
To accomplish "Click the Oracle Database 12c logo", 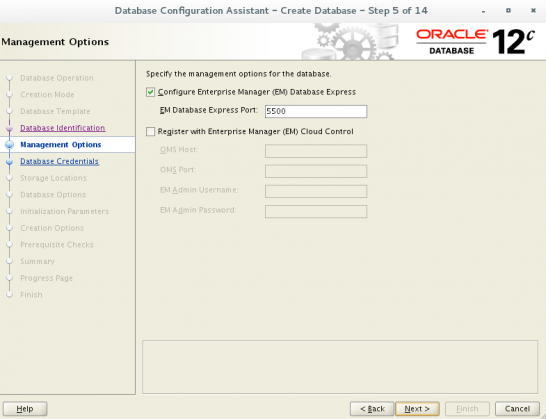I will click(475, 42).
